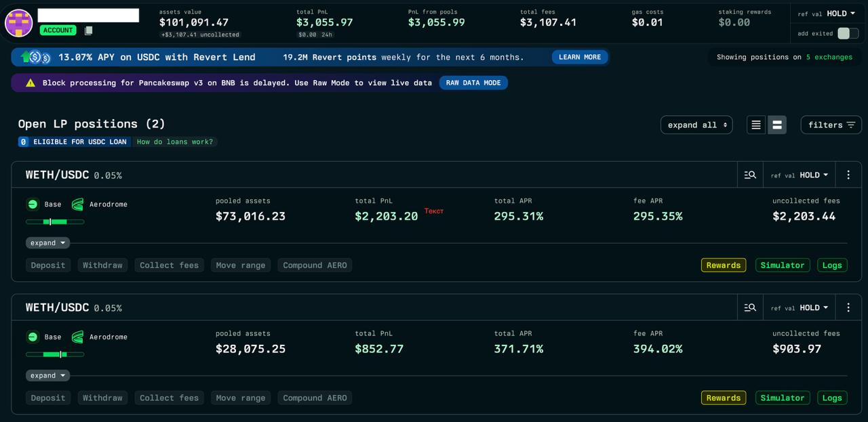Toggle the add exited switch
The height and width of the screenshot is (422, 868).
coord(848,33)
